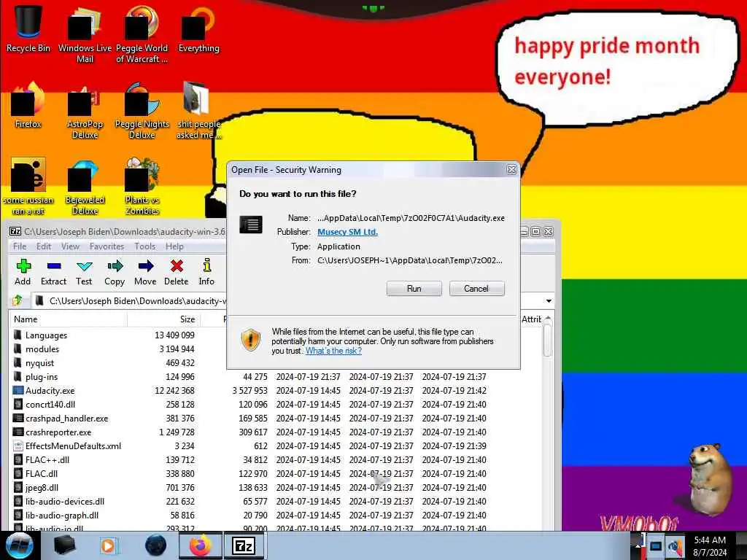The height and width of the screenshot is (560, 747).
Task: Click the Firefox taskbar button
Action: (201, 545)
